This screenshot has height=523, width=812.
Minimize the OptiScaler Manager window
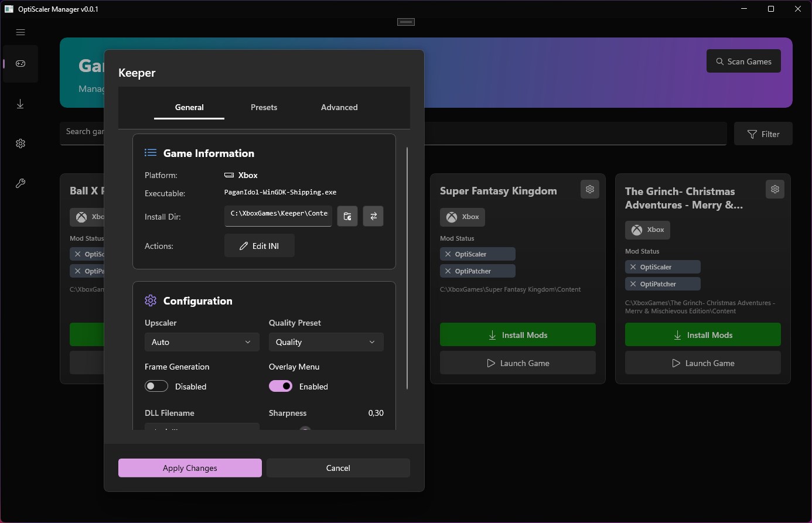pyautogui.click(x=744, y=9)
